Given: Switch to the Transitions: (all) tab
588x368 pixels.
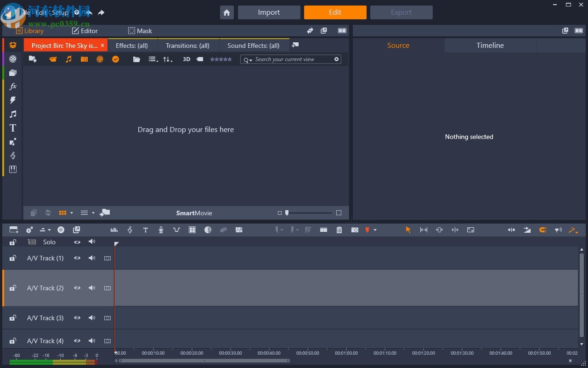Looking at the screenshot, I should point(187,46).
